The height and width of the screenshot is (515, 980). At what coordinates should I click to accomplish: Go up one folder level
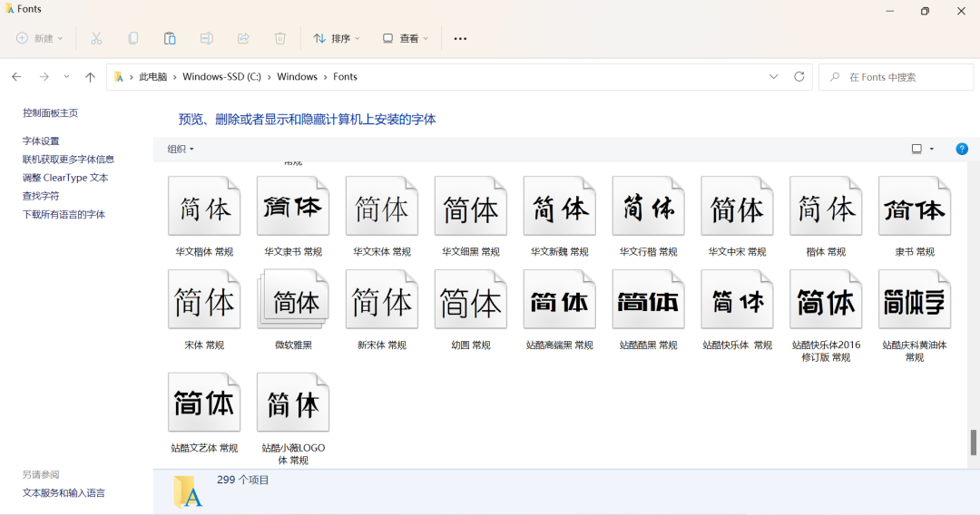90,77
